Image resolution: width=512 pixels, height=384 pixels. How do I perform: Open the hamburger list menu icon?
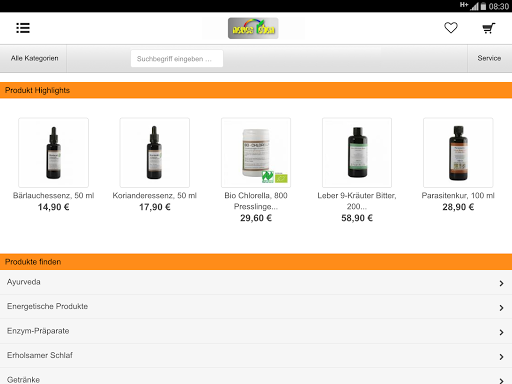23,28
